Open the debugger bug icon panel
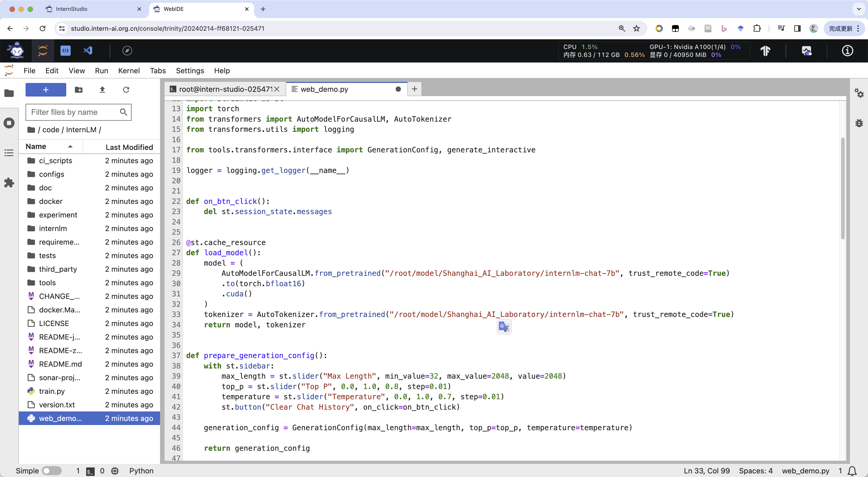This screenshot has width=868, height=477. coord(859,123)
